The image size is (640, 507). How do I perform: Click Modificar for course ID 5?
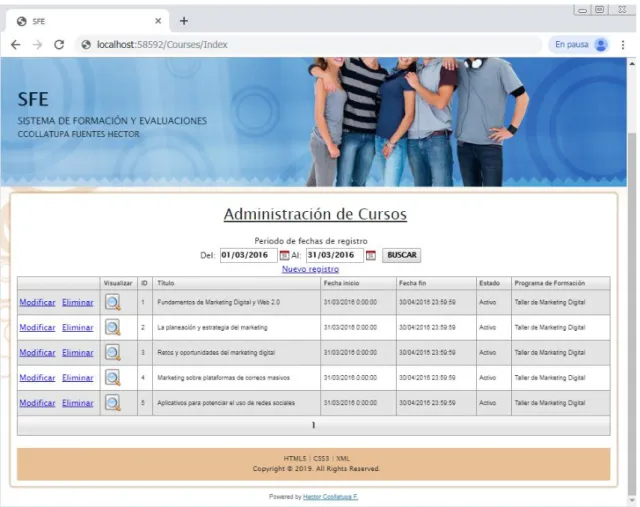(37, 403)
